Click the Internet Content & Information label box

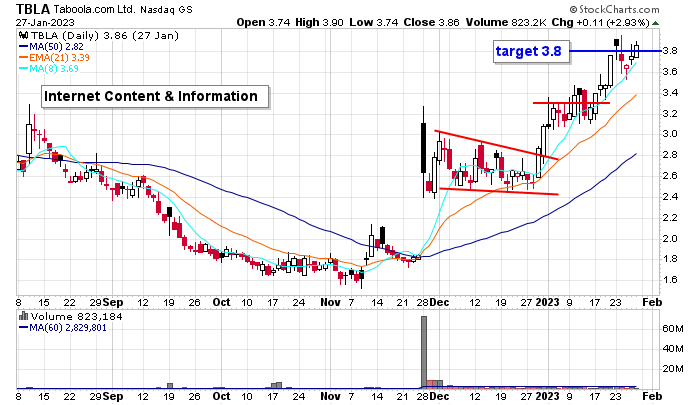click(155, 96)
